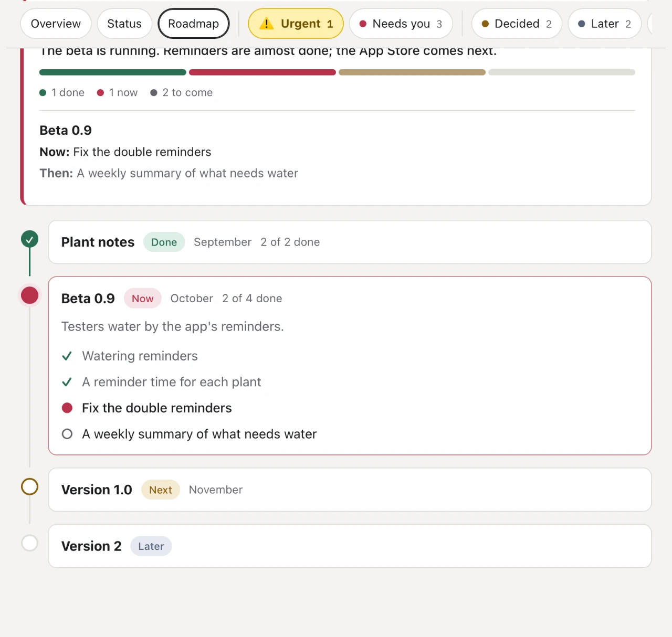Switch to the Status tab

coord(124,24)
